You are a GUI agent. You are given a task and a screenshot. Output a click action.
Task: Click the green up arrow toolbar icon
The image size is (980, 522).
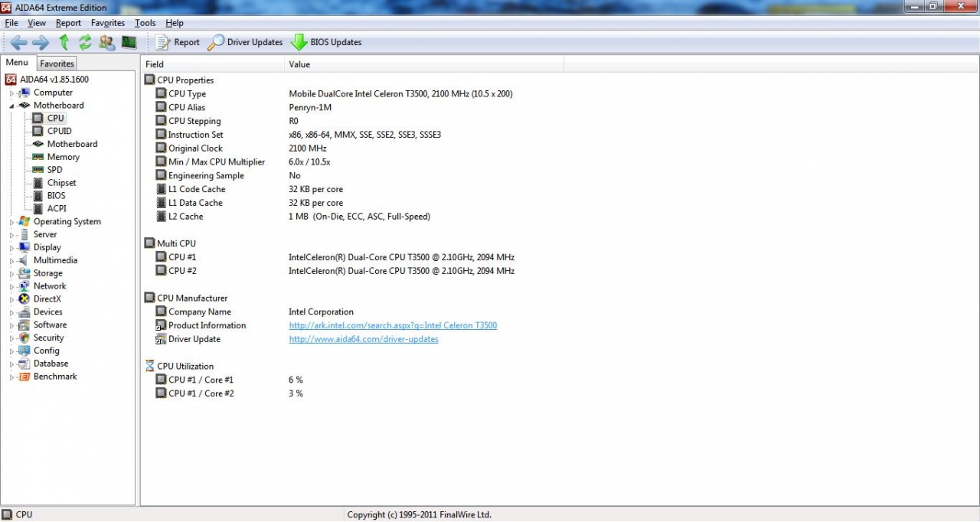[64, 42]
